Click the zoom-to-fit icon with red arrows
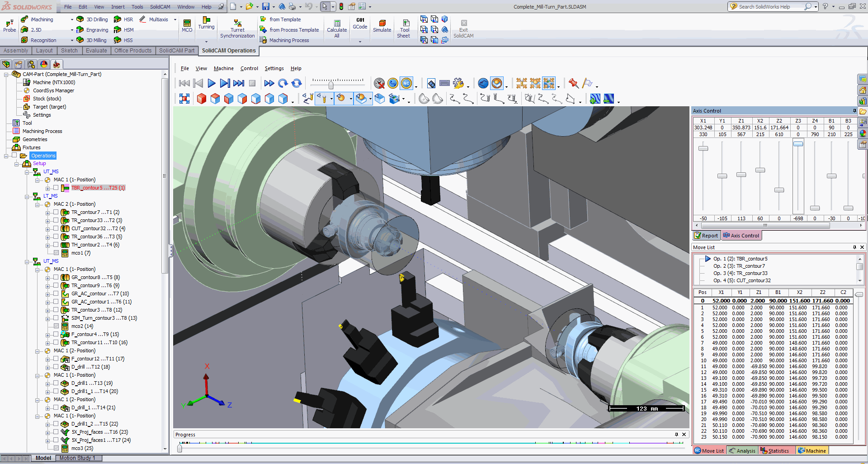868x464 pixels. 184,99
